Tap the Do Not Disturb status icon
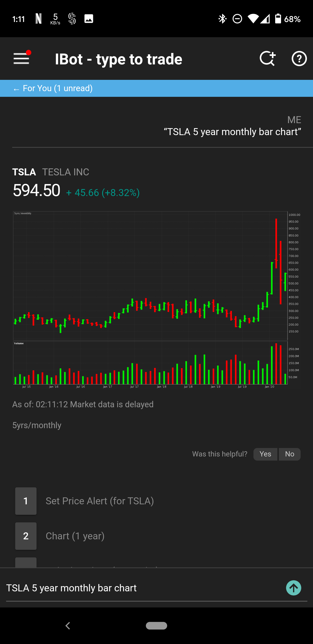This screenshot has height=644, width=313. pyautogui.click(x=237, y=19)
